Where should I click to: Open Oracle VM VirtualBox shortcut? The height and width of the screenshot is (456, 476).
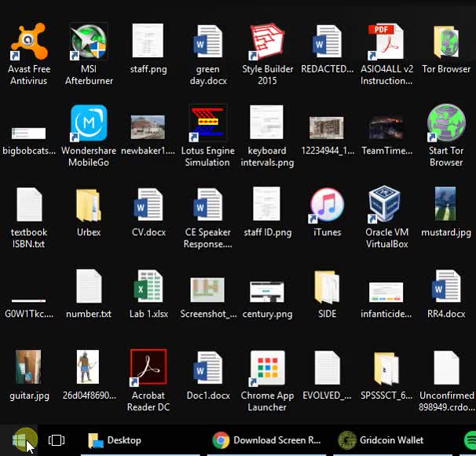384,204
